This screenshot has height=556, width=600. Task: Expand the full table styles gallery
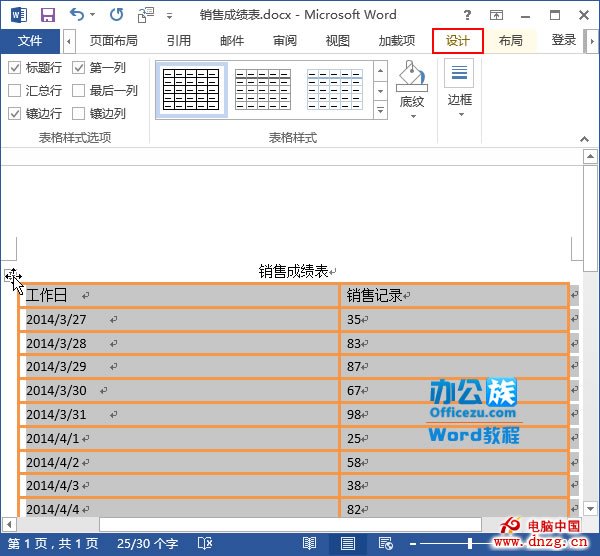(x=380, y=111)
